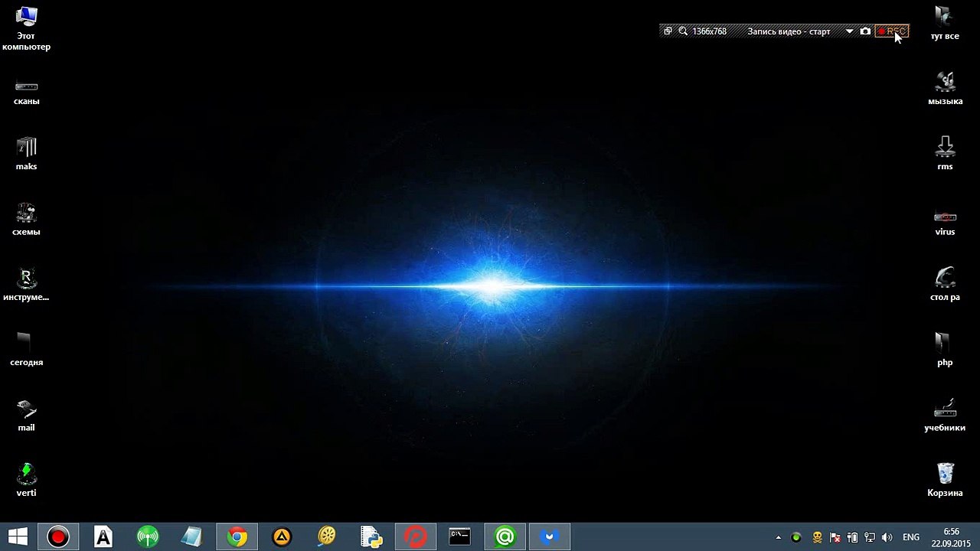
Task: Take a screenshot with the camera icon
Action: (865, 31)
